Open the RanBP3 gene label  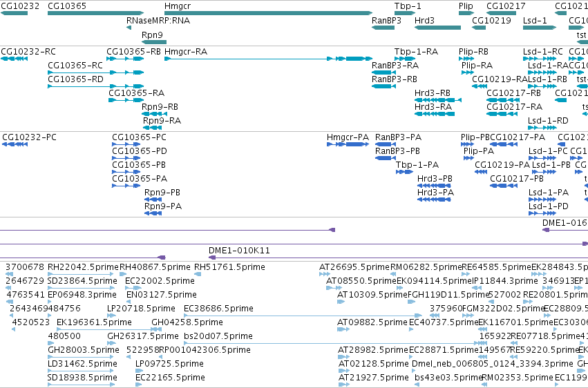coord(386,21)
